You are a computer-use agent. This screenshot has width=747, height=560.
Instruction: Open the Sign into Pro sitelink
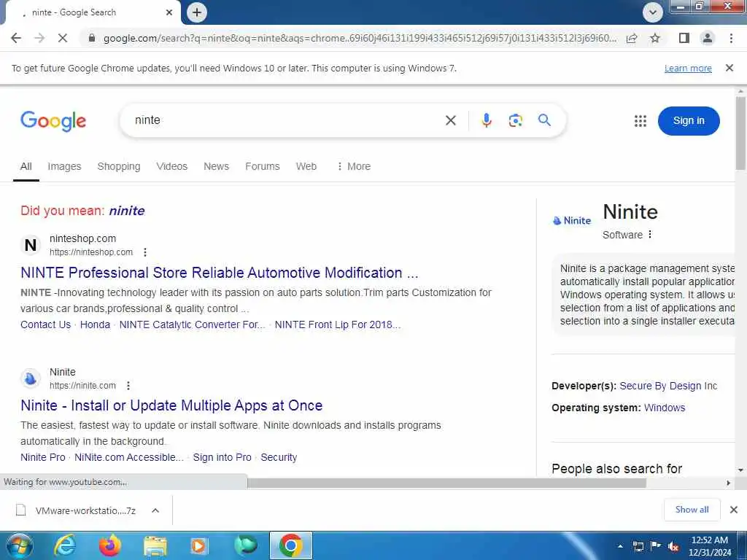coord(222,458)
